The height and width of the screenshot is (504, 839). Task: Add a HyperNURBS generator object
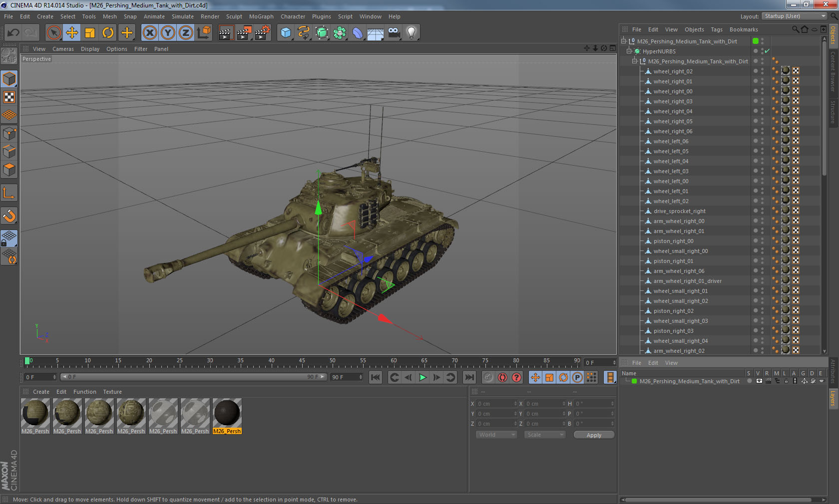(322, 33)
